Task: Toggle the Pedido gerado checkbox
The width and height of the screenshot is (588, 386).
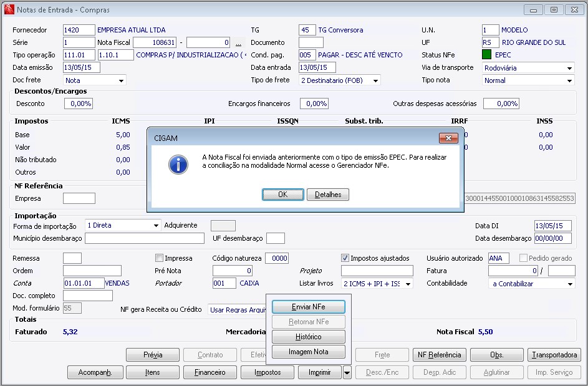Action: coord(523,258)
